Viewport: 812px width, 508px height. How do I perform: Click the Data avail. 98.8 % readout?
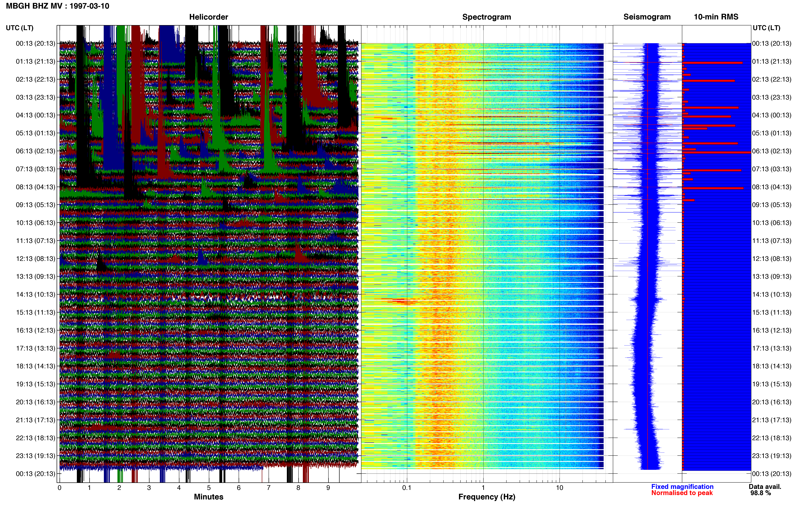[x=765, y=490]
